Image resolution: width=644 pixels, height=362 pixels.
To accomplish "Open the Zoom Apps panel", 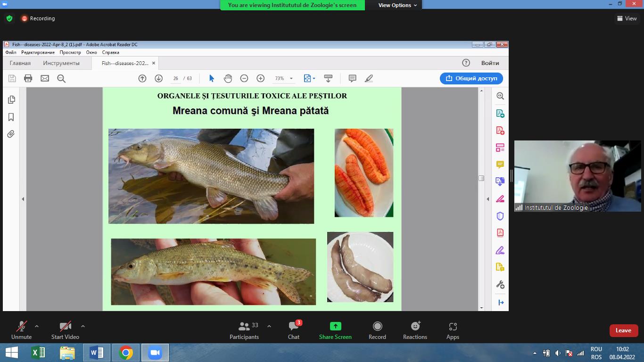I will pyautogui.click(x=453, y=330).
